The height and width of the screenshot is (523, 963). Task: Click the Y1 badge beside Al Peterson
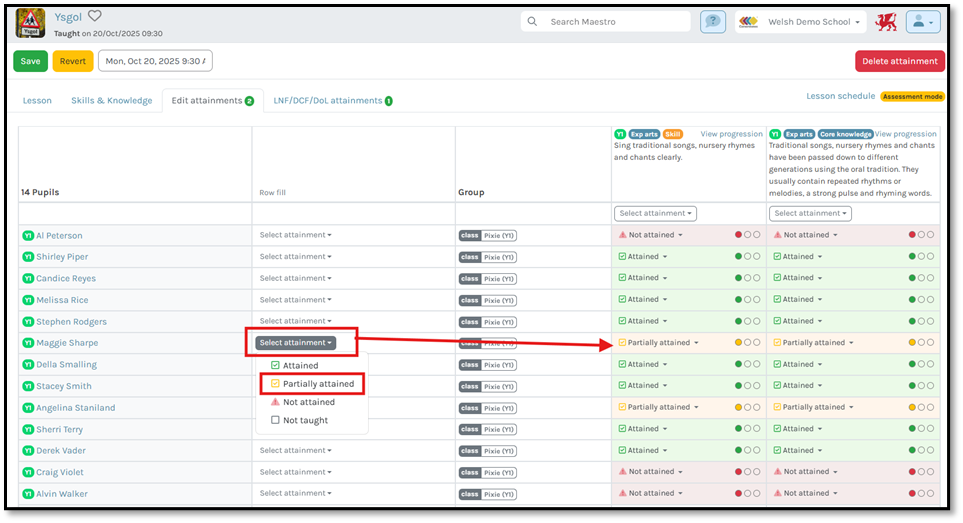28,236
